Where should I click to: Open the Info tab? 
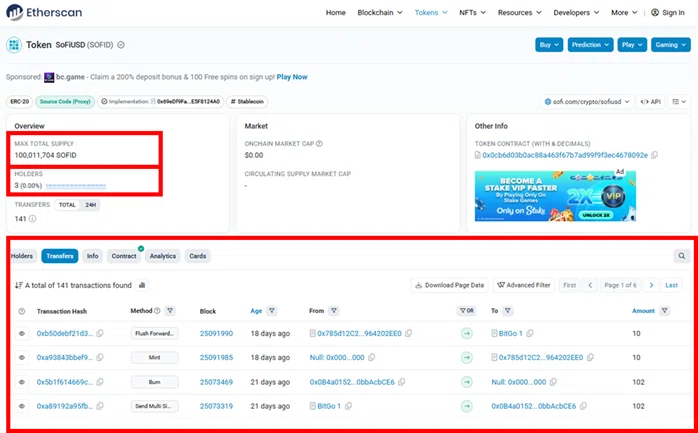coord(92,256)
